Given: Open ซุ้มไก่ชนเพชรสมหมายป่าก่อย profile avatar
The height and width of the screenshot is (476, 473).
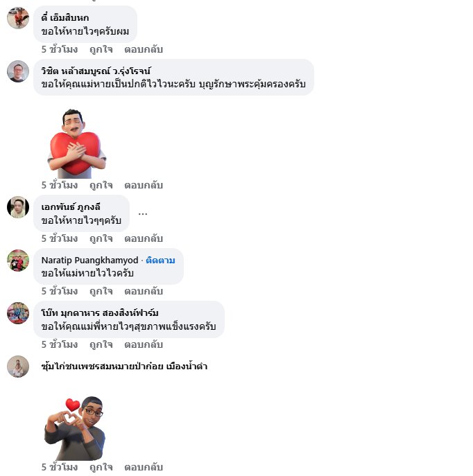Looking at the screenshot, I should (18, 367).
